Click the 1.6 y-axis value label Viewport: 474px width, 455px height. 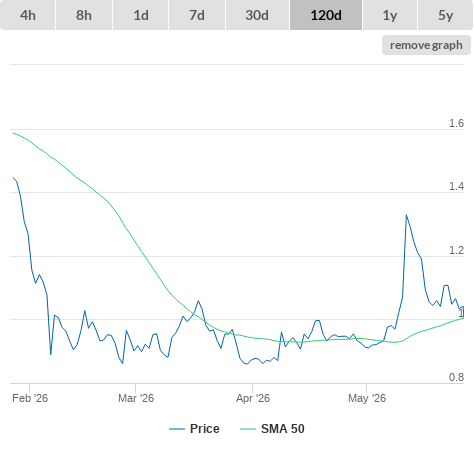click(x=456, y=123)
